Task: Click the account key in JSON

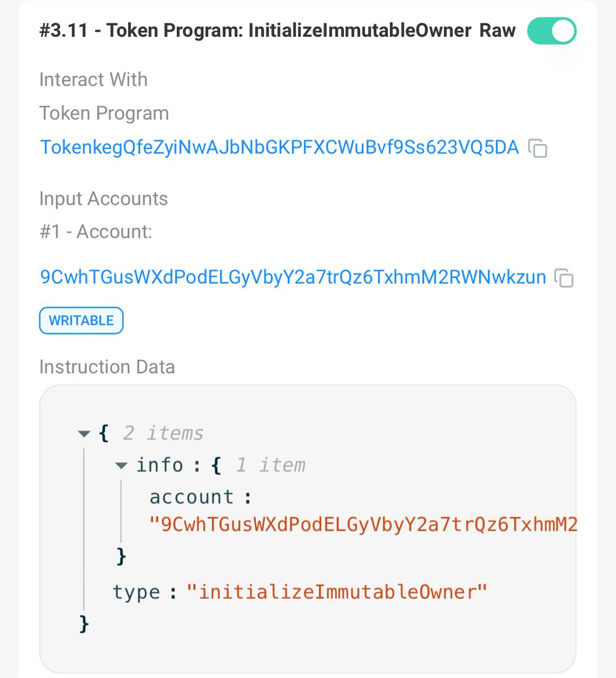Action: pos(191,497)
